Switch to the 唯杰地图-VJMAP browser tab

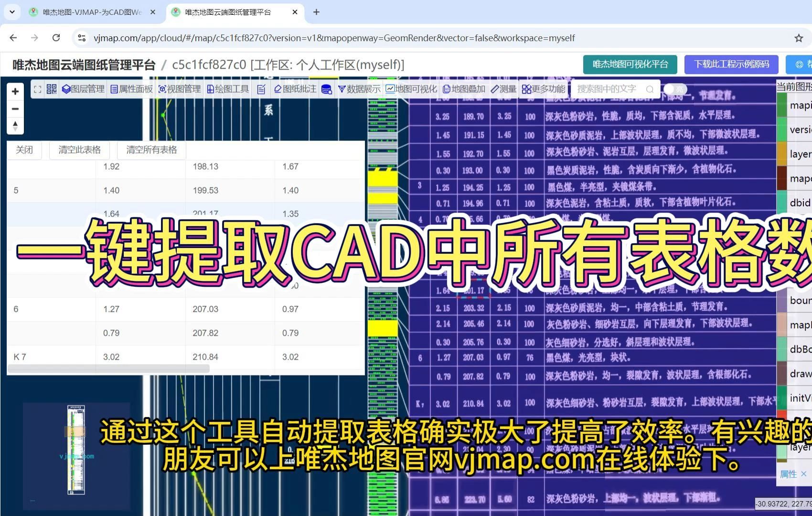click(92, 12)
